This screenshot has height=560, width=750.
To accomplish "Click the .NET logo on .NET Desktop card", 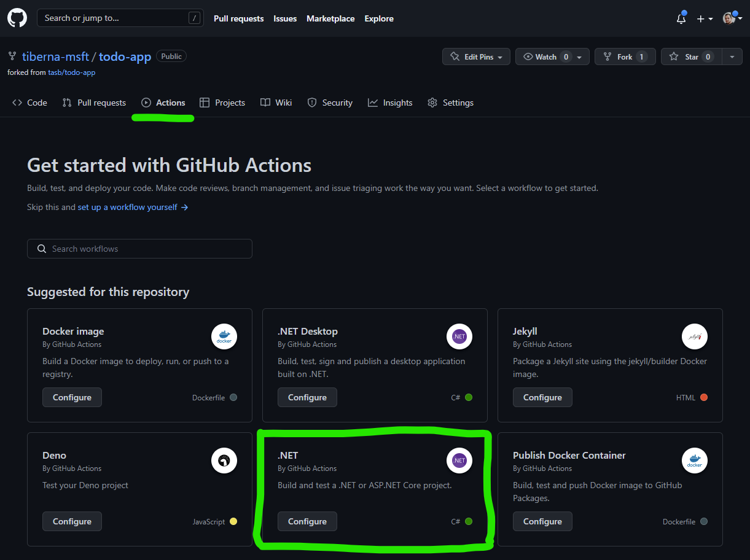I will 459,336.
